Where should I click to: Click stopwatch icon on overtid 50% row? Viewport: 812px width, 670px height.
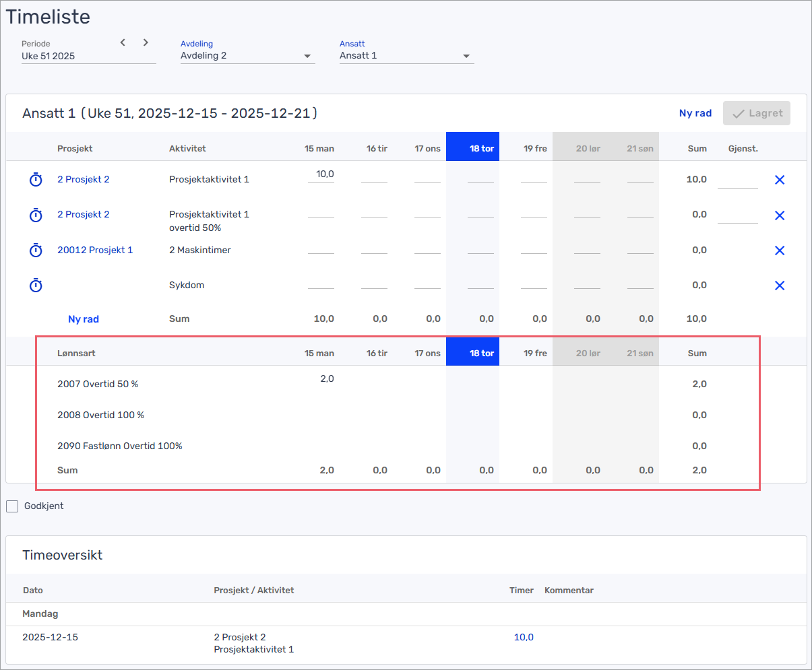pos(36,215)
